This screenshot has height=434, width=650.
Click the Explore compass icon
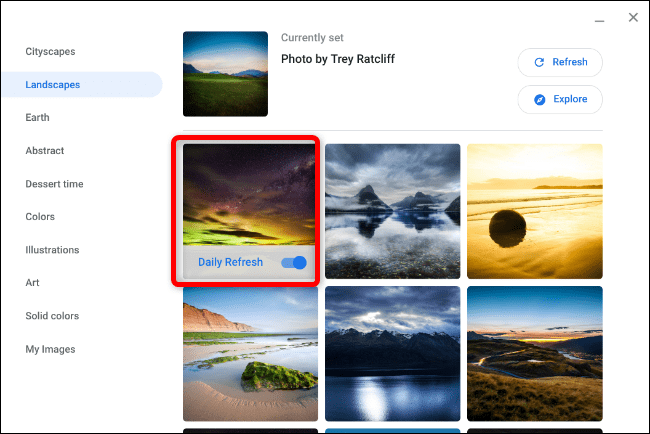(x=539, y=99)
